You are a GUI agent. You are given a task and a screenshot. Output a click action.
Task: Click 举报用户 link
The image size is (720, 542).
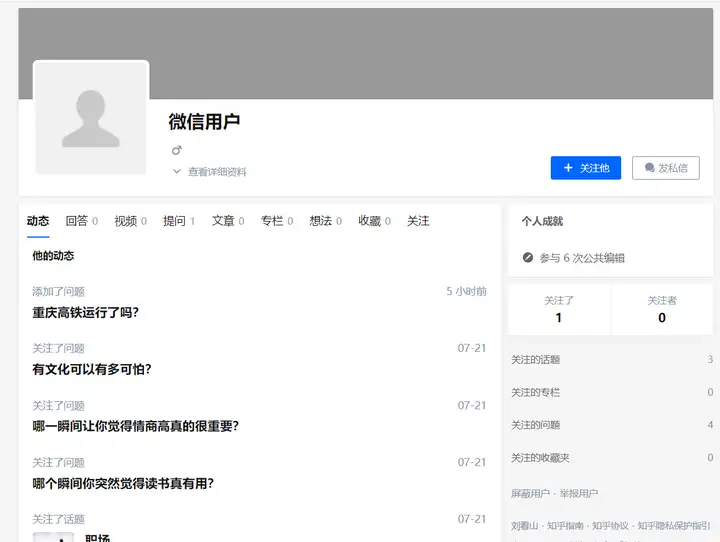[x=579, y=493]
